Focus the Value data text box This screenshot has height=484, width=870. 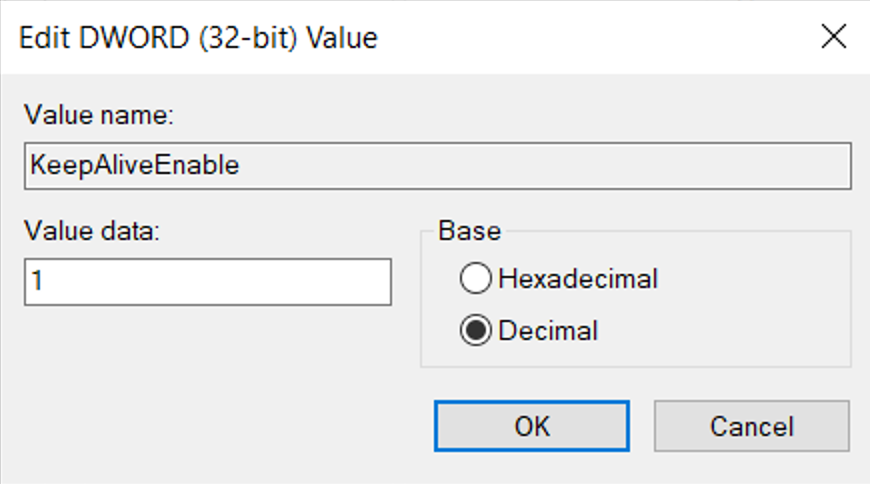point(207,282)
